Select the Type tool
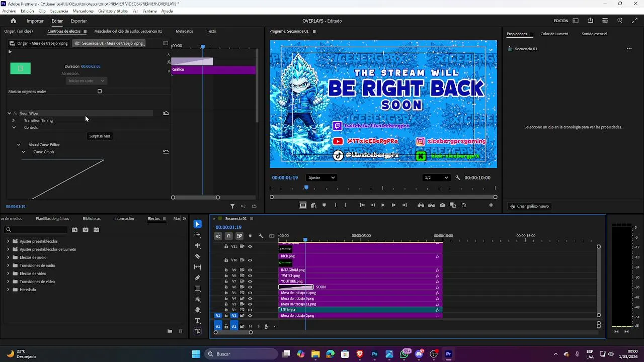644x362 pixels. tap(198, 321)
